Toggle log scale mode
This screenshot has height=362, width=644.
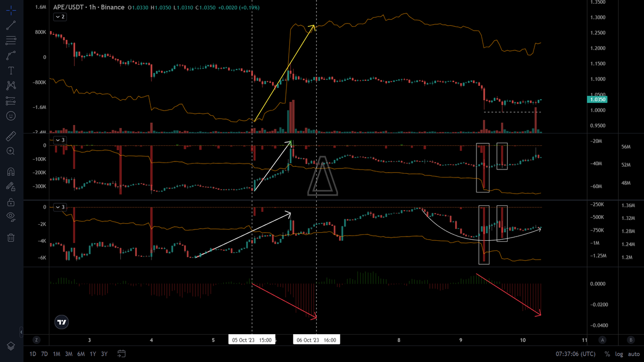click(619, 354)
